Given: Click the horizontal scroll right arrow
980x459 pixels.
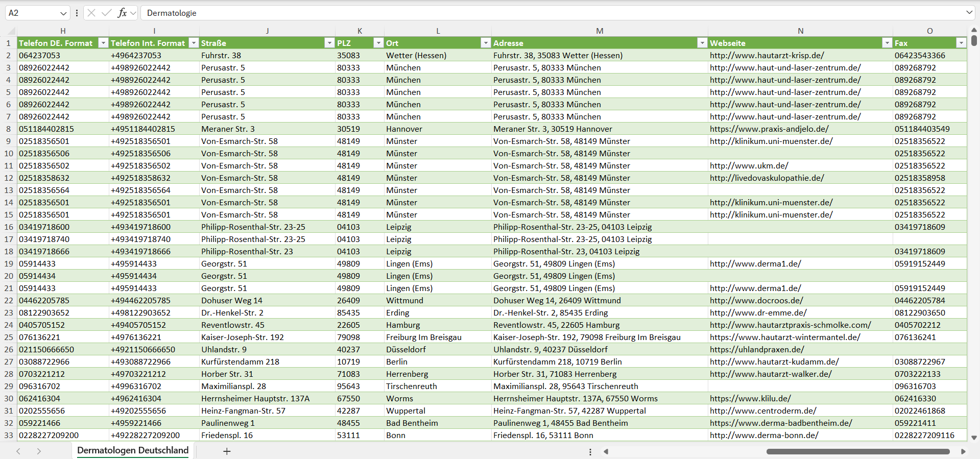Looking at the screenshot, I should [963, 451].
